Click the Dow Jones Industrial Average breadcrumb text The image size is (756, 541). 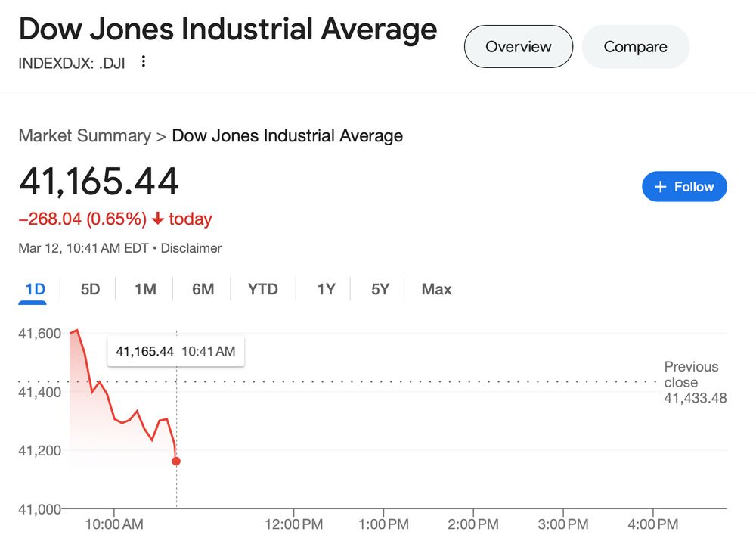287,135
